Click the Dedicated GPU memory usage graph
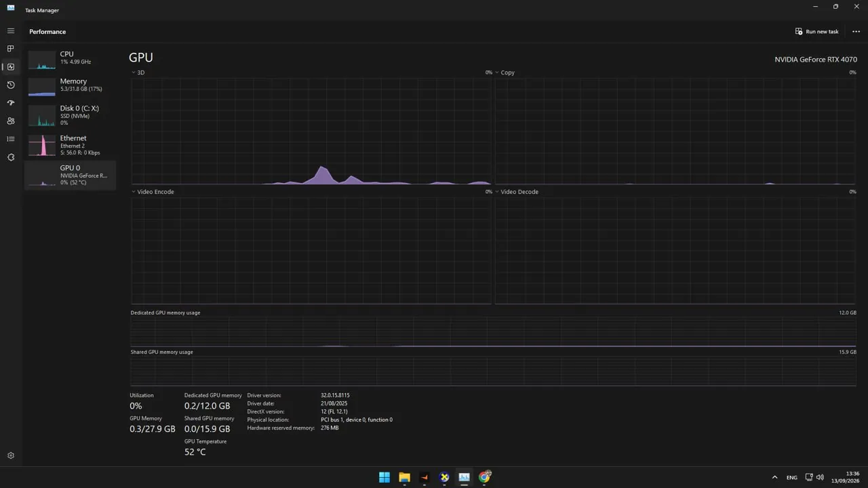868x488 pixels. 493,332
